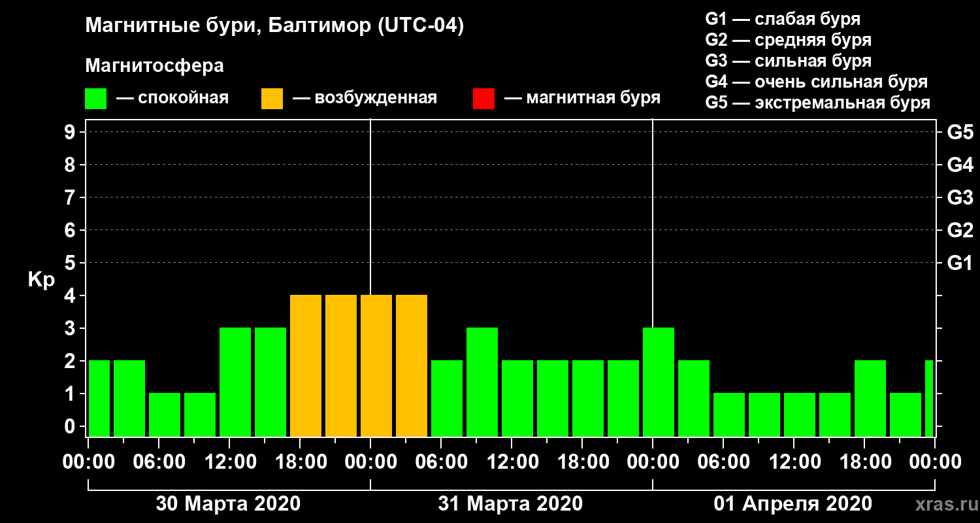This screenshot has height=523, width=980.
Task: Click the '18:00' time label under 31 Марта
Action: pyautogui.click(x=582, y=462)
